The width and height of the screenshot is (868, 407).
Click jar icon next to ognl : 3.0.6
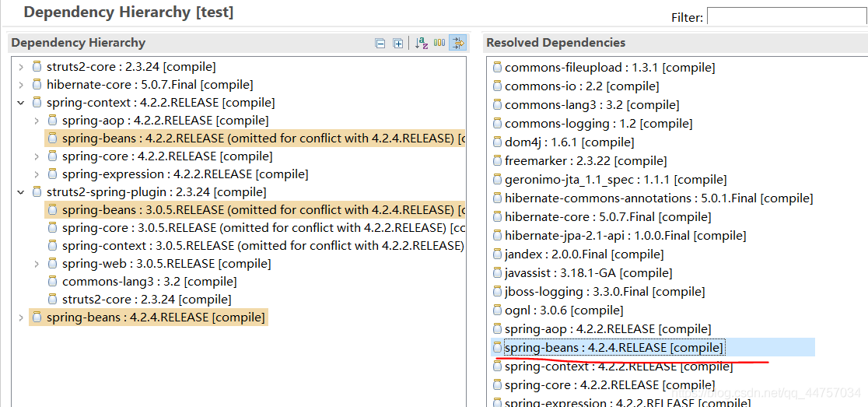click(497, 310)
